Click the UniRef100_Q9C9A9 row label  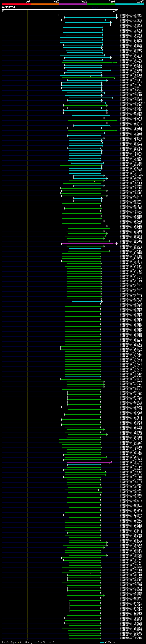[x=131, y=93]
